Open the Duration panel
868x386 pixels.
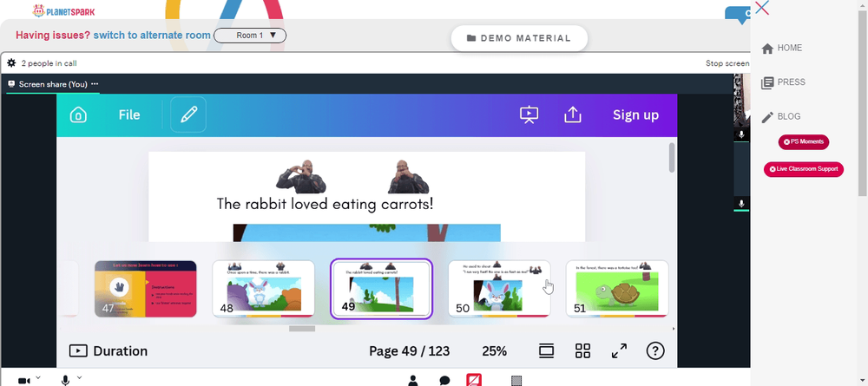coord(108,351)
